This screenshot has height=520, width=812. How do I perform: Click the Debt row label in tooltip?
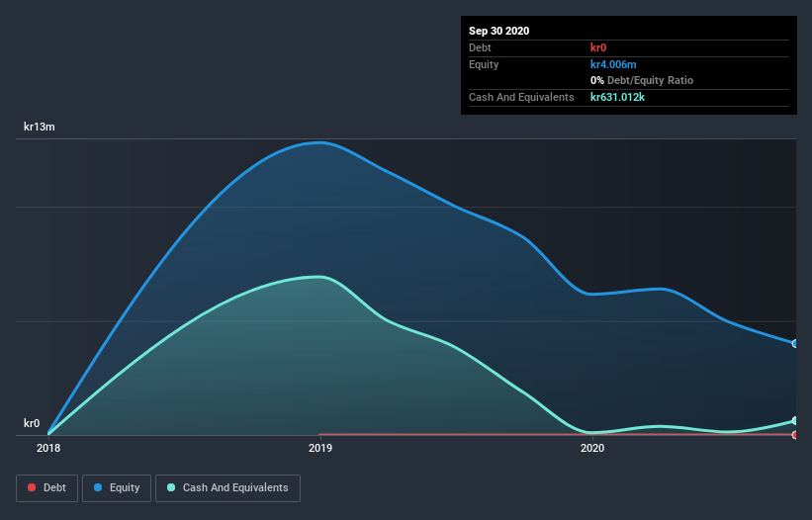[480, 47]
